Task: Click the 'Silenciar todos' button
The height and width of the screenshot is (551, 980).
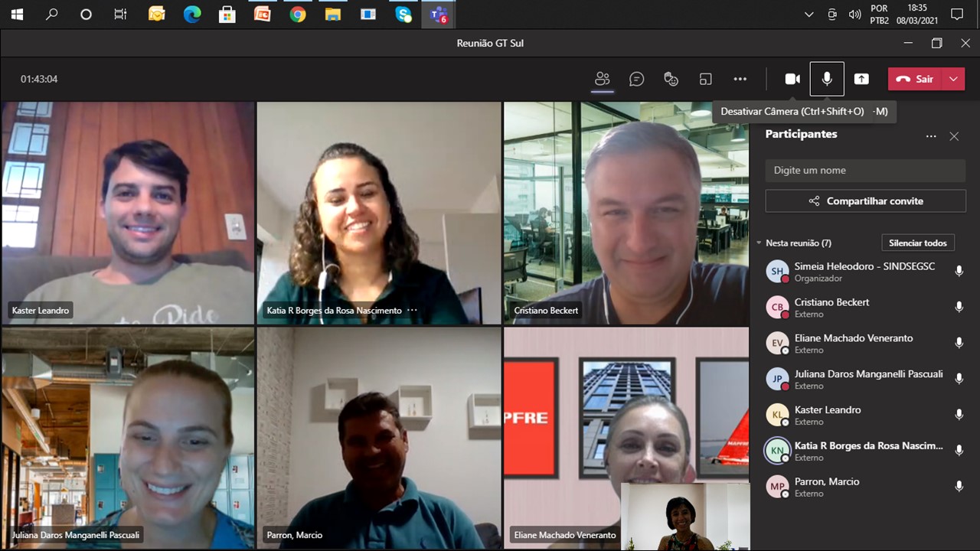Action: [x=917, y=243]
